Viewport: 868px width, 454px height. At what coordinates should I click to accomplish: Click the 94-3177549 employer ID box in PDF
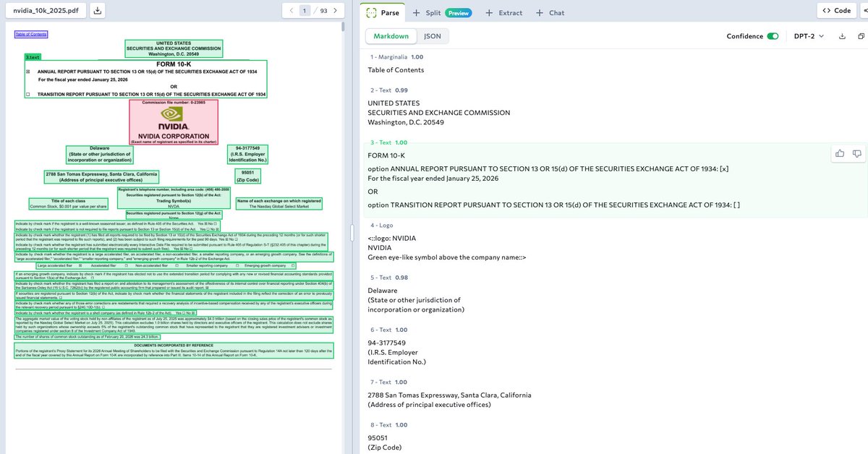point(248,154)
